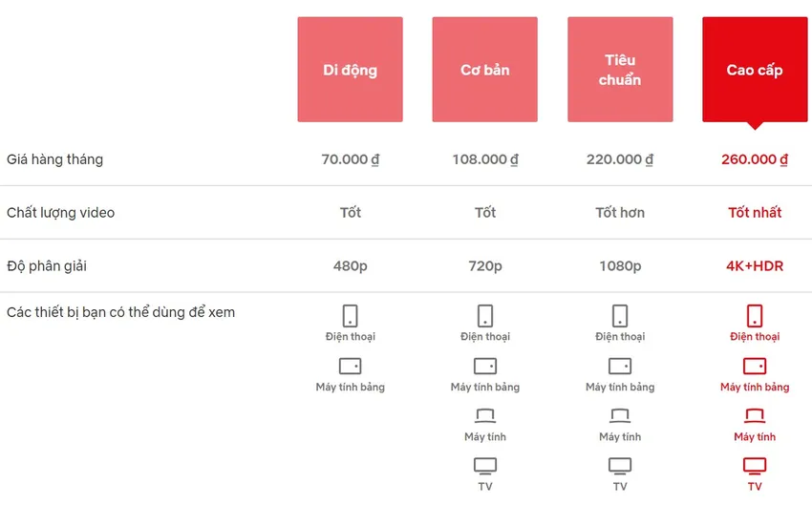This screenshot has height=505, width=812.
Task: Click the Tốt nhất video quality text
Action: pos(755,212)
